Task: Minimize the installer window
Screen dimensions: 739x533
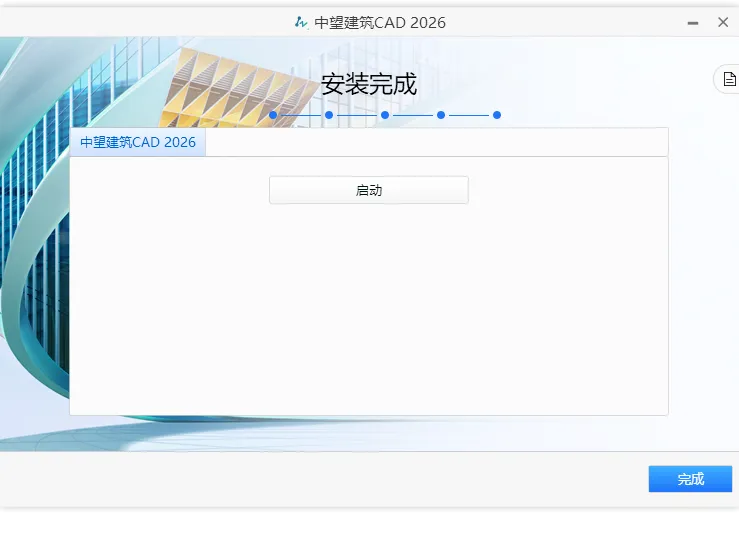Action: click(692, 23)
